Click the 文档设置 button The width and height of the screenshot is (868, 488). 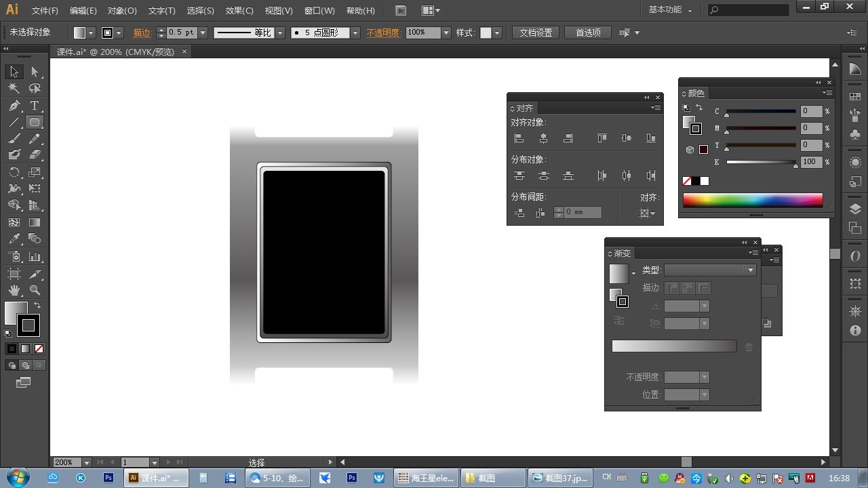[536, 33]
